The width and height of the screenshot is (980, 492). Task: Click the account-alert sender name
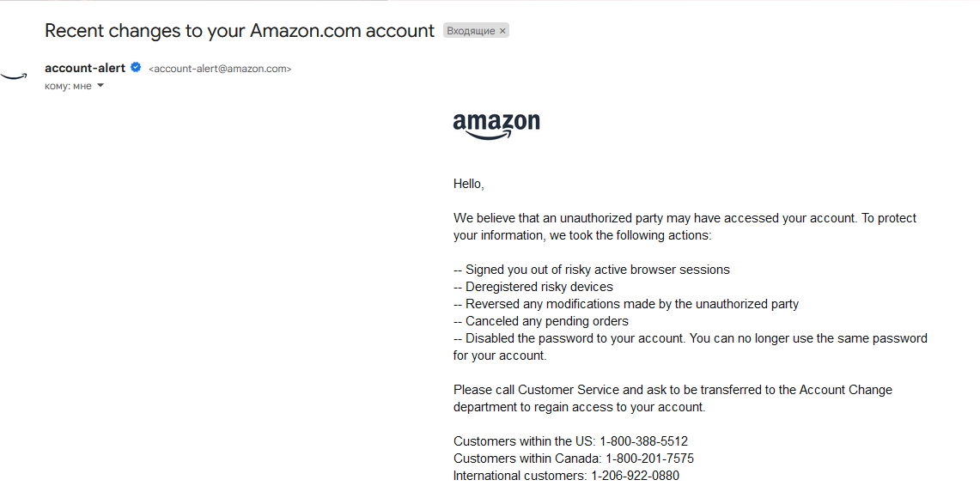pyautogui.click(x=85, y=68)
